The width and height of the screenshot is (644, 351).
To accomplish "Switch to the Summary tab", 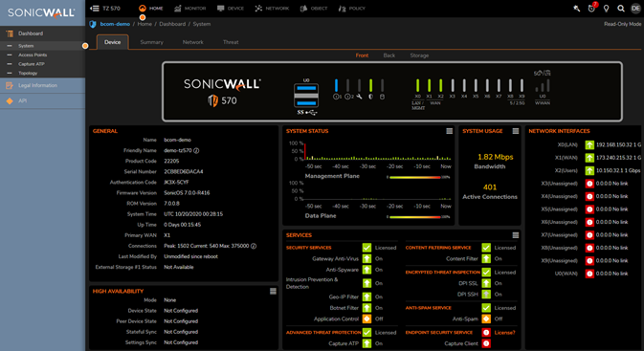I will pos(151,42).
